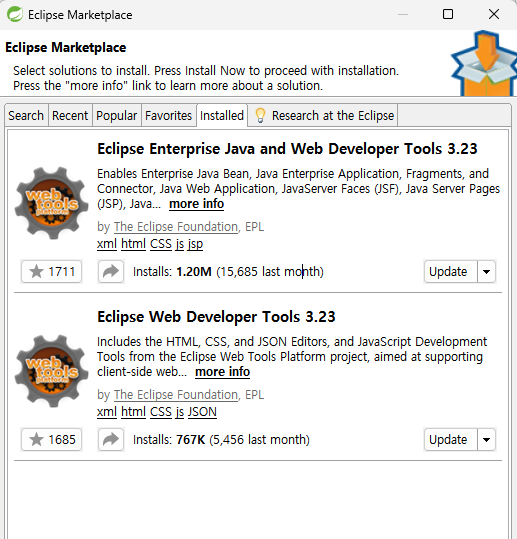This screenshot has width=517, height=539.
Task: Click the Eclipse Enterprise Java and Web Developer Tools title
Action: pos(287,149)
